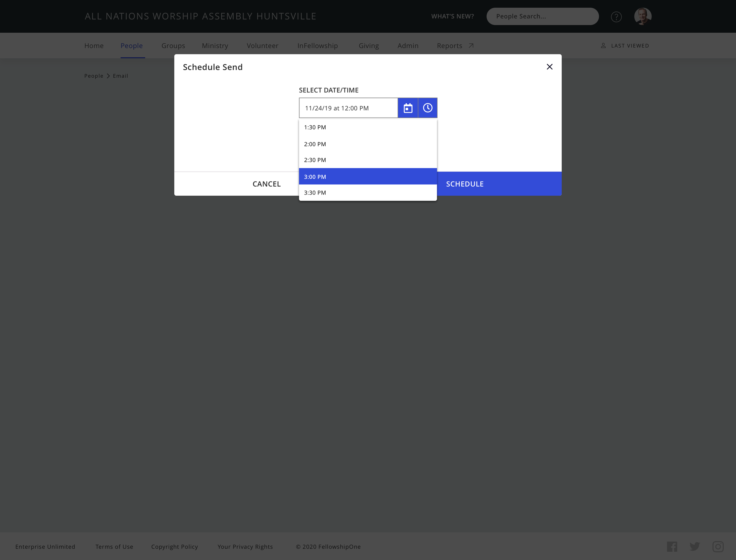Image resolution: width=736 pixels, height=560 pixels.
Task: Open the clock time picker icon
Action: [x=427, y=108]
